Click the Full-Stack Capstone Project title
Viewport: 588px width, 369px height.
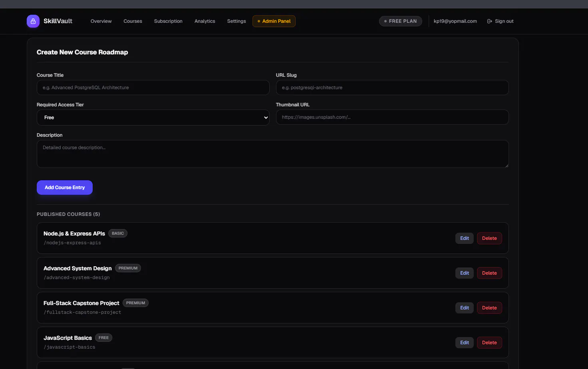pos(81,303)
